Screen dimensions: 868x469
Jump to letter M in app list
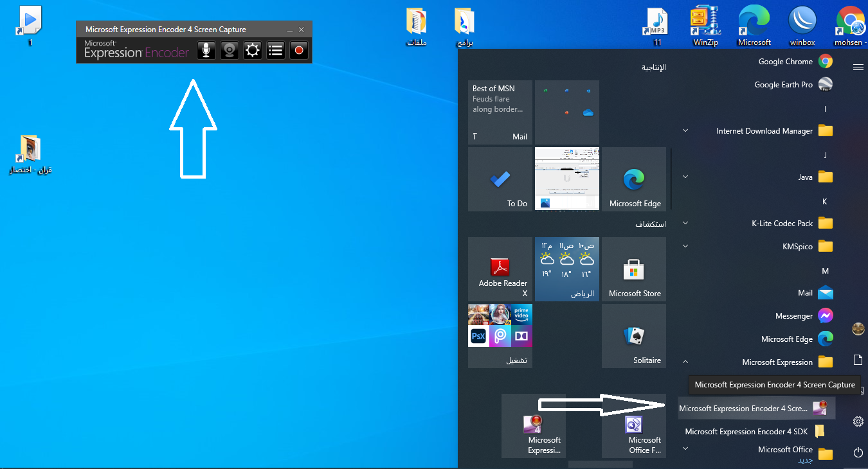(825, 270)
